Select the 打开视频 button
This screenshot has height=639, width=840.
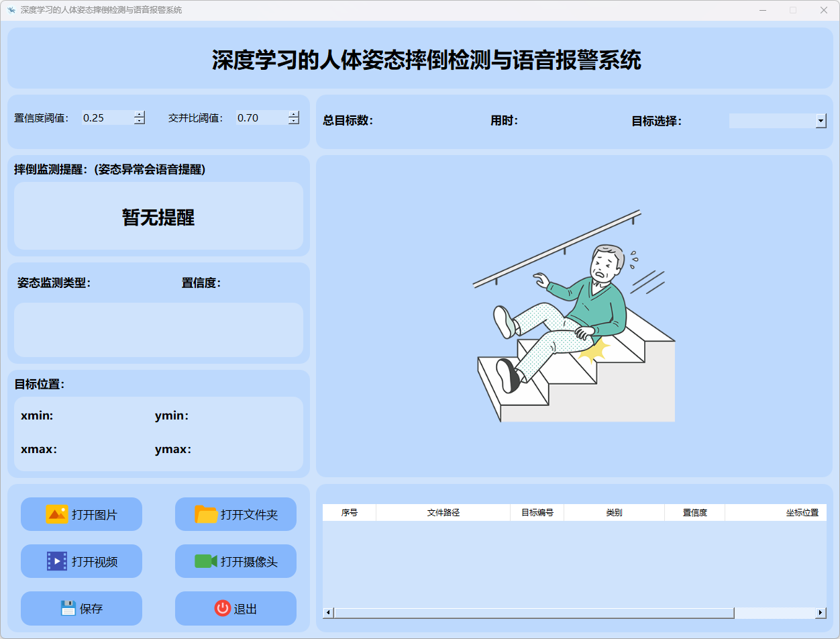[x=81, y=561]
